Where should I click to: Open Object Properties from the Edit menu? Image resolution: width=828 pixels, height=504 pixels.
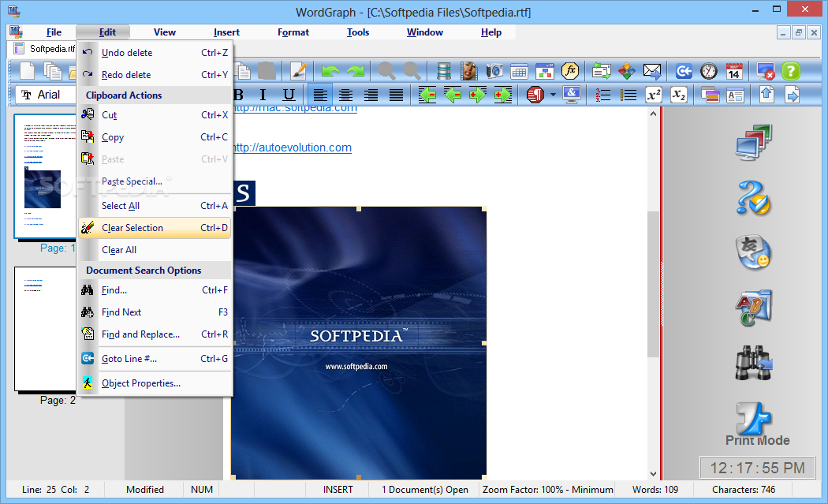tap(155, 383)
